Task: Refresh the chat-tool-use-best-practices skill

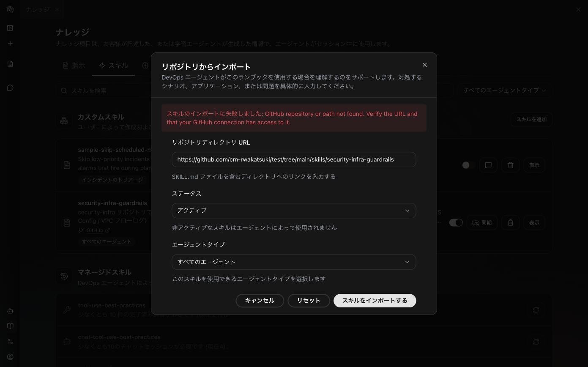Action: click(536, 342)
